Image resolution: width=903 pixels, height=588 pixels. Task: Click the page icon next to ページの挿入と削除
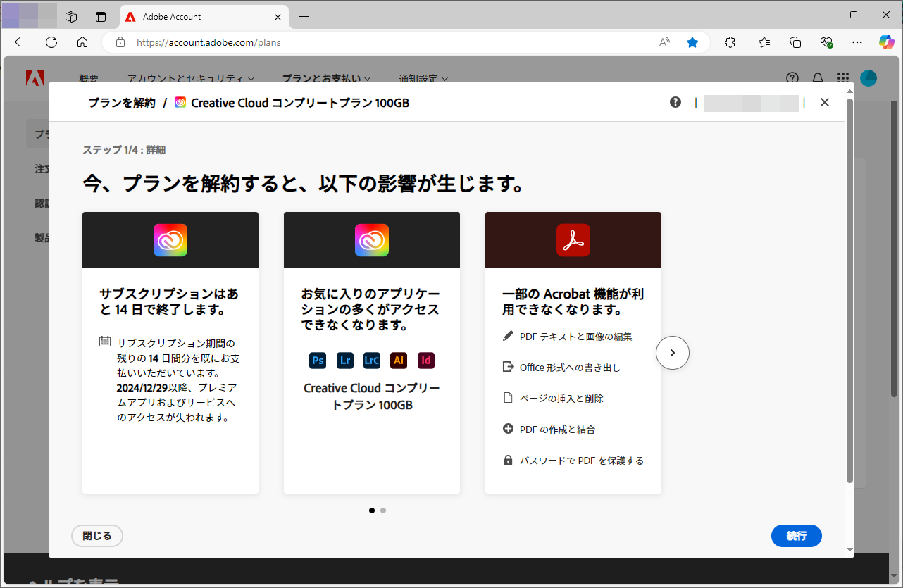[508, 398]
